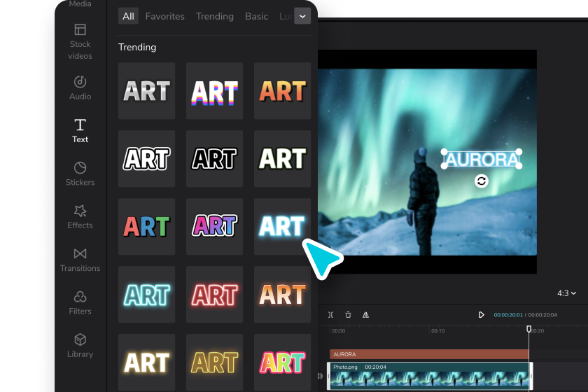Click the 00:10 mark on timeline ruler
The height and width of the screenshot is (392, 588).
[x=437, y=331]
